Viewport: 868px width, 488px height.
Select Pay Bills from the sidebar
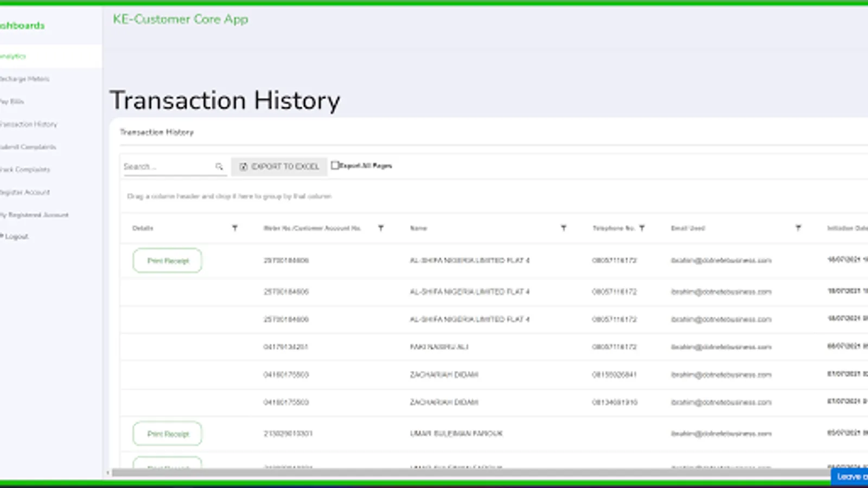tap(12, 101)
